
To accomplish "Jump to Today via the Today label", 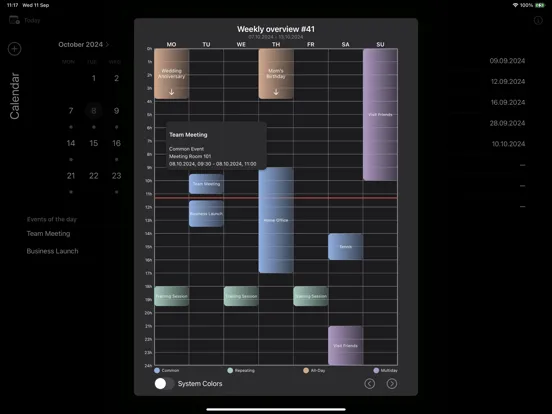I will click(x=32, y=20).
